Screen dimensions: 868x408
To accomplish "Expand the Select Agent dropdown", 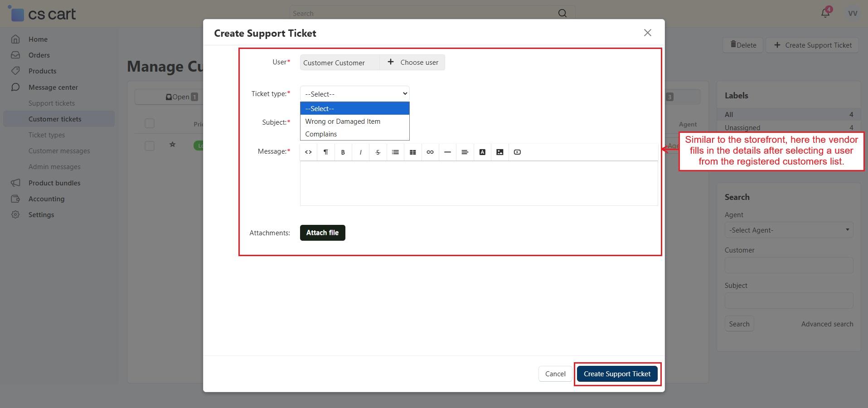I will pos(789,230).
